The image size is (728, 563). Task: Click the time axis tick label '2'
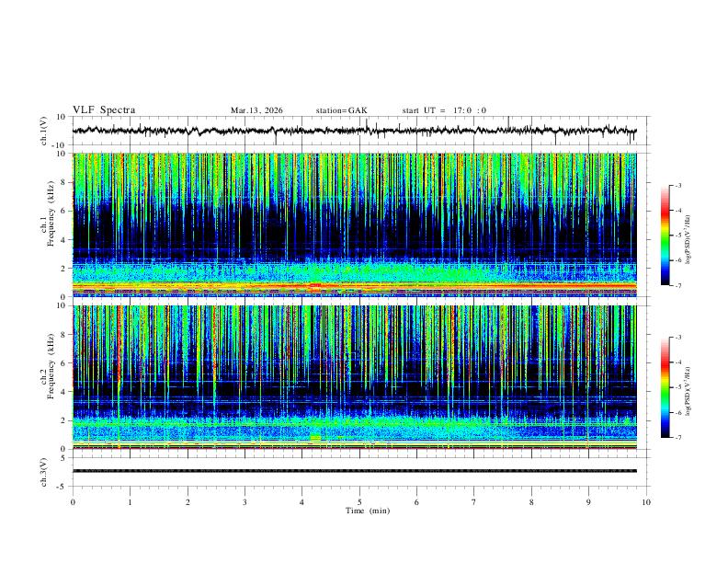188,502
